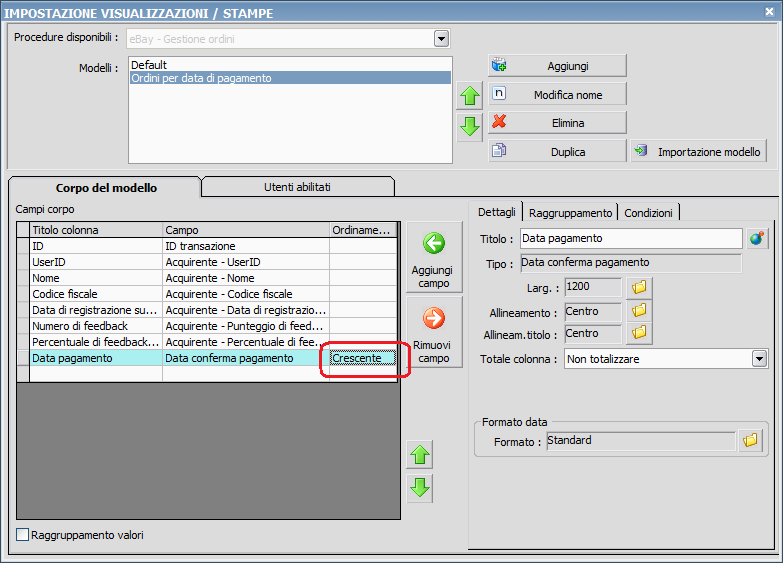Screen dimensions: 783x563
Task: Switch to Raggruppamento tab
Action: [x=570, y=213]
